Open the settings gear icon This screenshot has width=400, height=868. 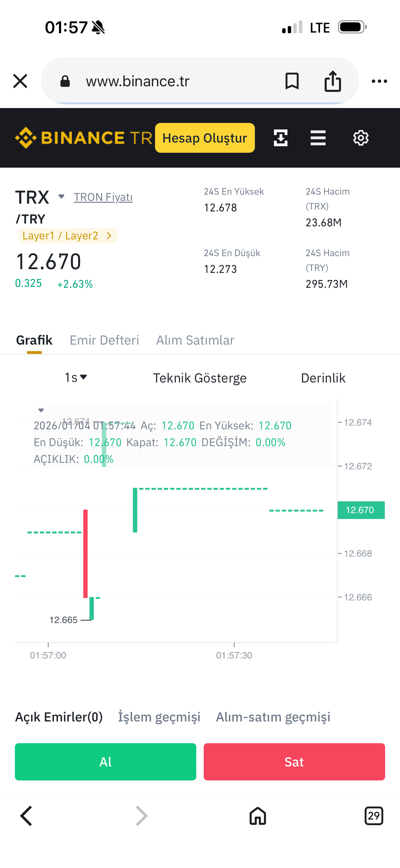pyautogui.click(x=361, y=138)
